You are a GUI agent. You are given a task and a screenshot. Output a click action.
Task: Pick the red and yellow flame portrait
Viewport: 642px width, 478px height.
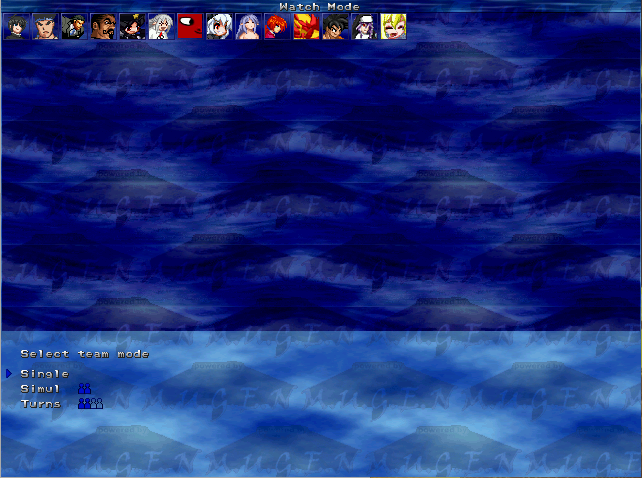pyautogui.click(x=307, y=27)
